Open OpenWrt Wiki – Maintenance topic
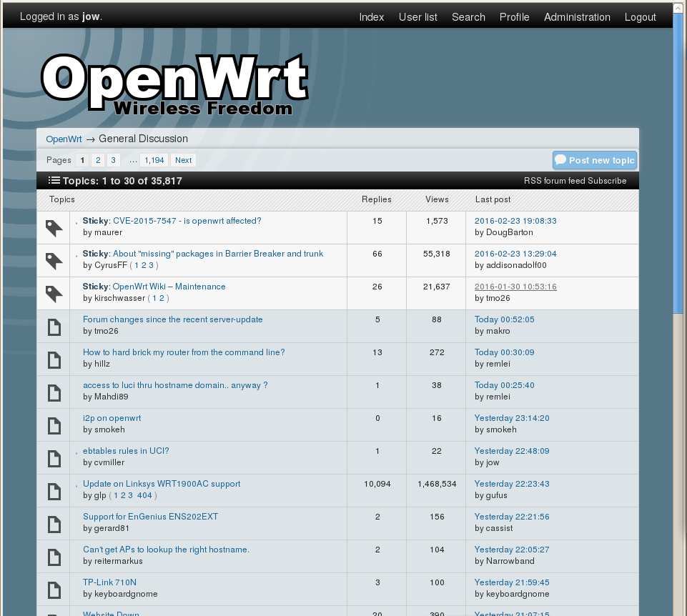 pyautogui.click(x=169, y=287)
